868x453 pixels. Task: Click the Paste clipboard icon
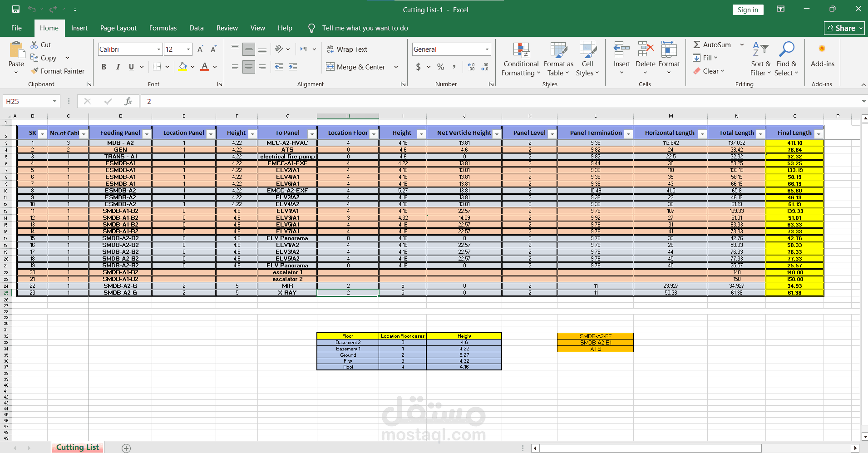click(x=16, y=50)
